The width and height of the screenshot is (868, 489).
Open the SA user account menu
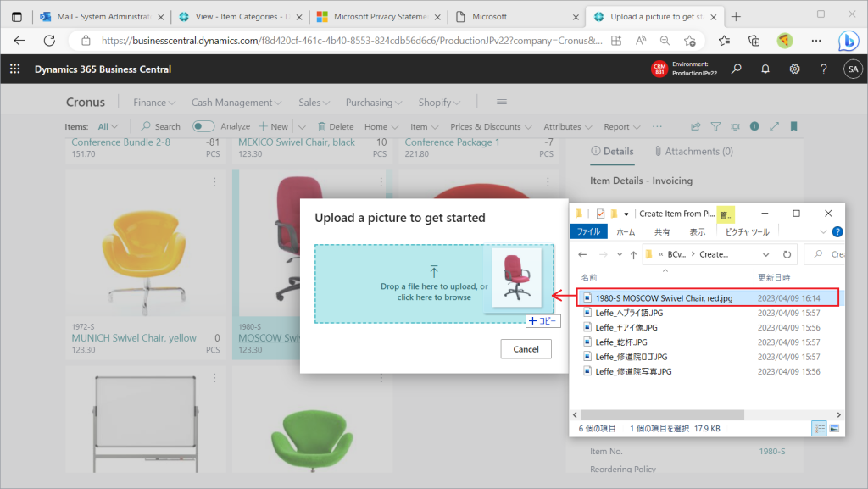pyautogui.click(x=853, y=69)
